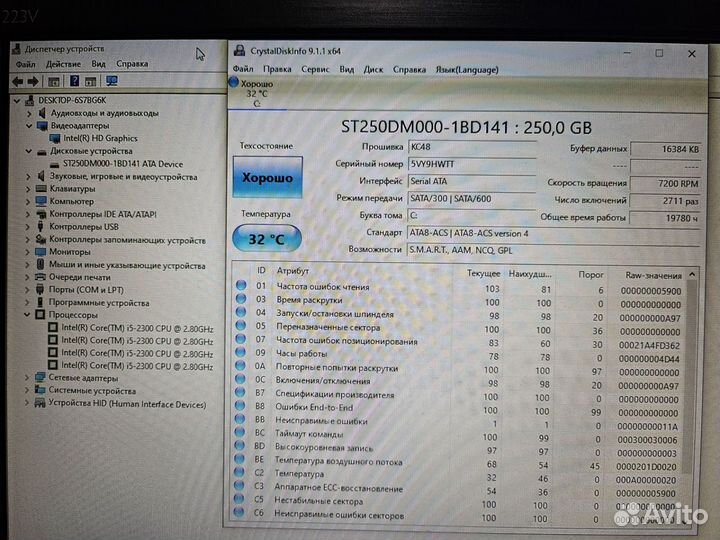Click the monitor scan hardware toolbar icon

(112, 81)
